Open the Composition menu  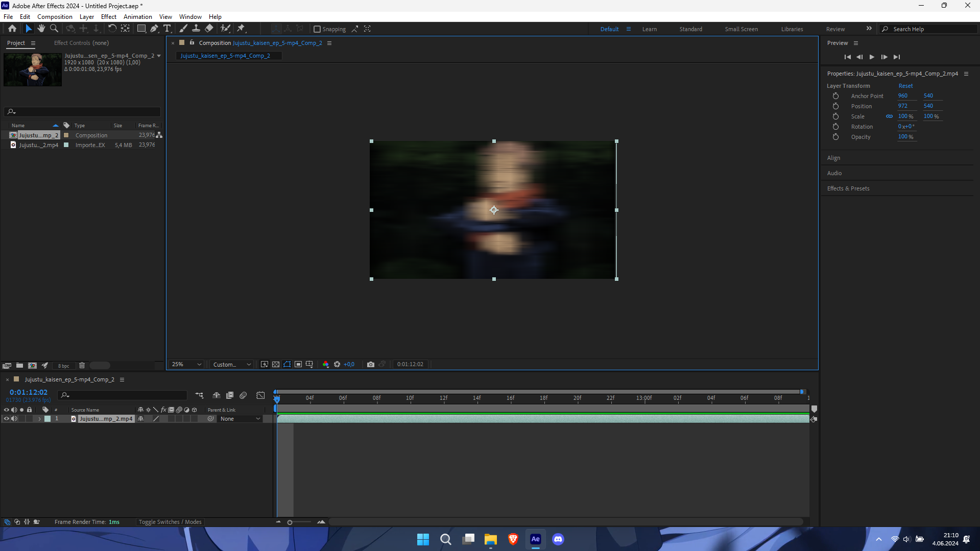click(x=54, y=16)
